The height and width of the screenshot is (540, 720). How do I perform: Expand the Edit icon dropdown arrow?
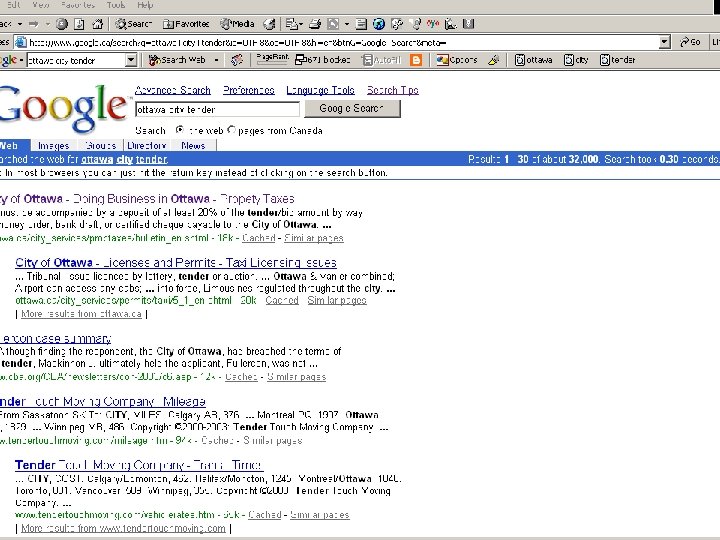point(347,24)
